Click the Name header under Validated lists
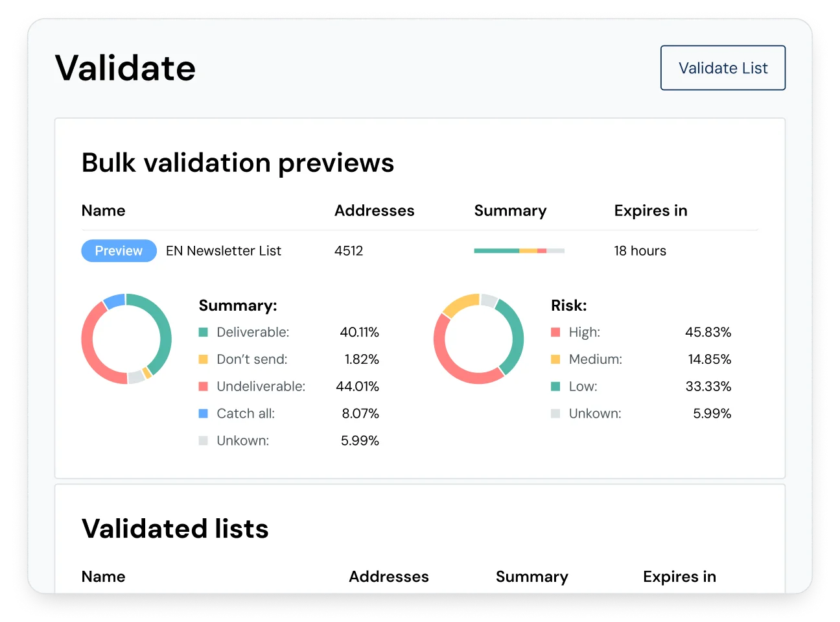Viewport: 840px width, 622px height. point(104,577)
